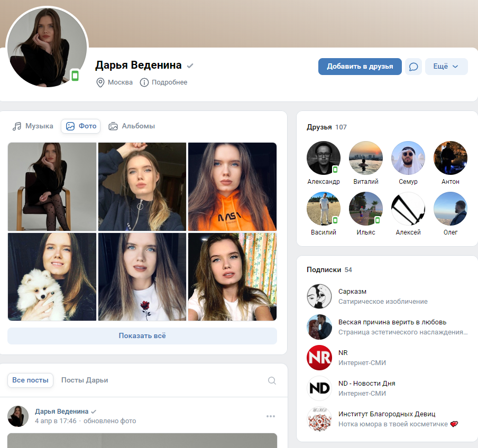Image resolution: width=478 pixels, height=448 pixels.
Task: Click the verified checkmark next to profile name
Action: 190,66
